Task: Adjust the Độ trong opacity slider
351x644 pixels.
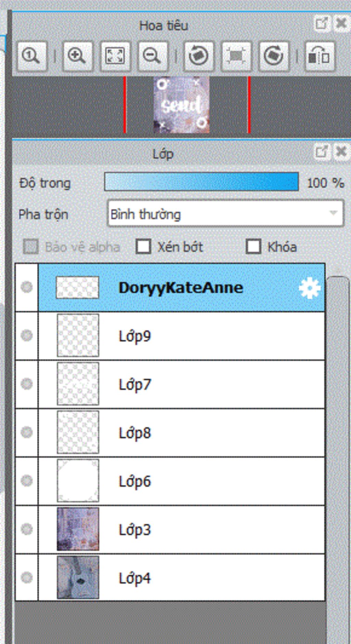Action: (x=202, y=182)
